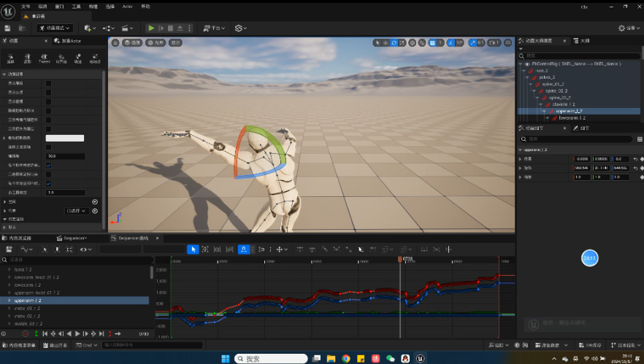Open the animation mode selector dropdown
Viewport: 644px width, 364px height.
55,28
